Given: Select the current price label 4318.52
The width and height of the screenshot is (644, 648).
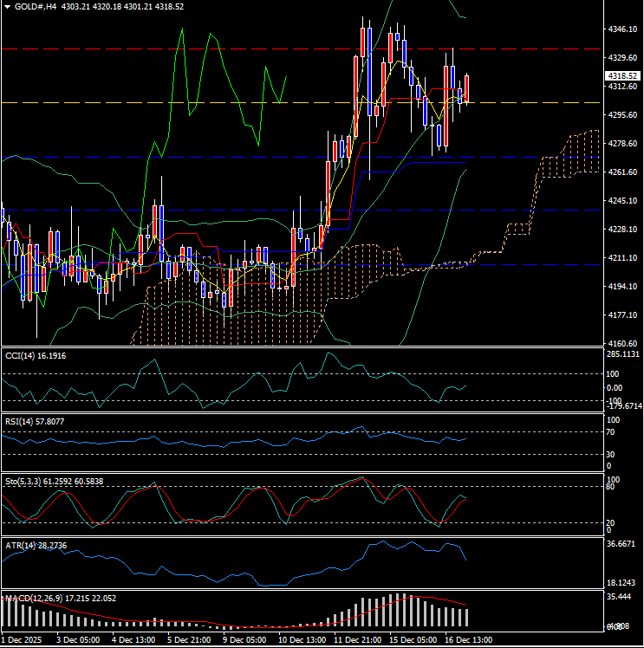Looking at the screenshot, I should 621,76.
